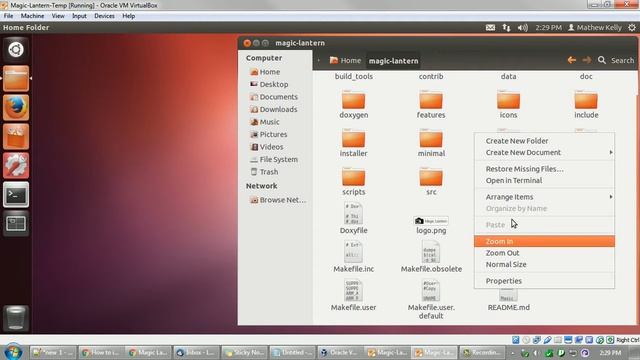
Task: Open the network indicator in top panel
Action: point(506,27)
